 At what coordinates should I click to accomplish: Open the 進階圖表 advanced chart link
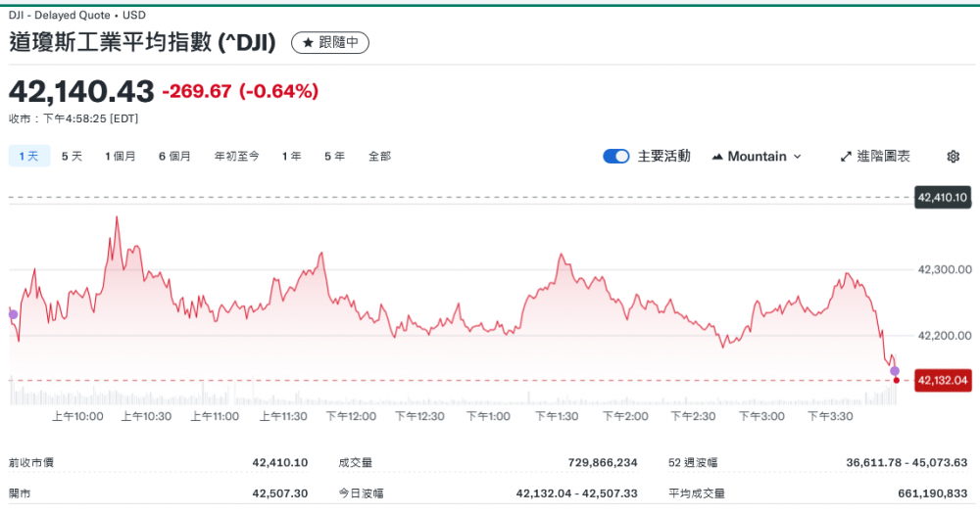(883, 157)
